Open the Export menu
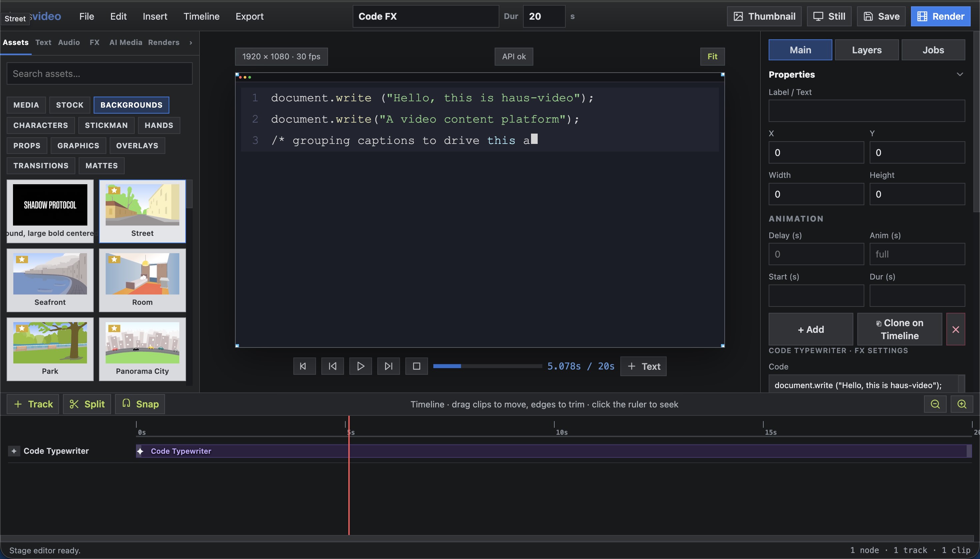Screen dimensions: 980x559 point(249,16)
